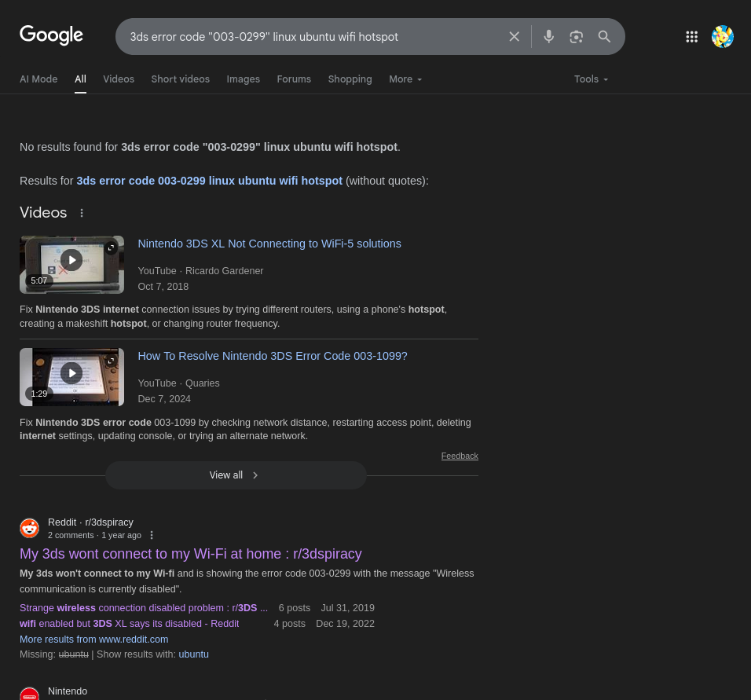Show results with ubuntu link
This screenshot has height=700, width=751.
click(193, 654)
